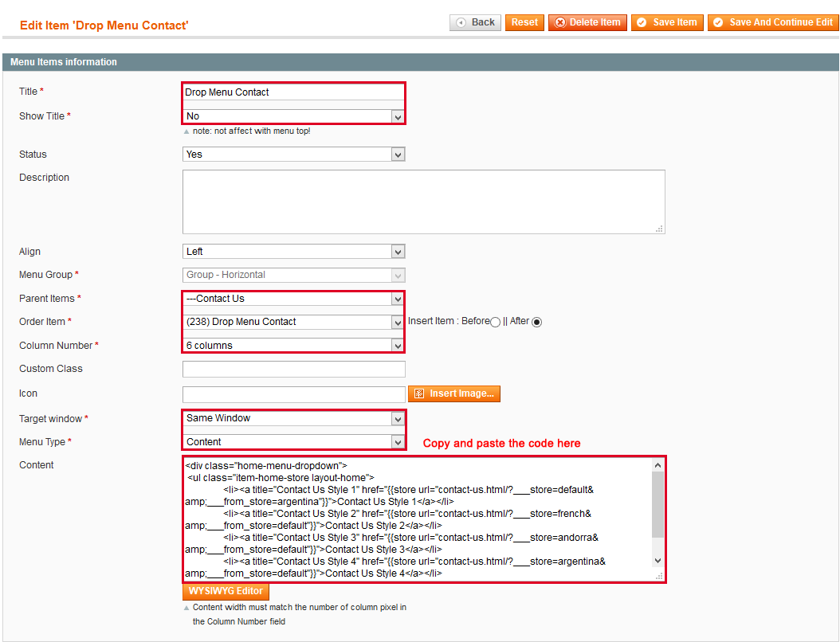Click the 'Menu Items information' section header
Viewport: 840px width, 642px height.
click(421, 62)
